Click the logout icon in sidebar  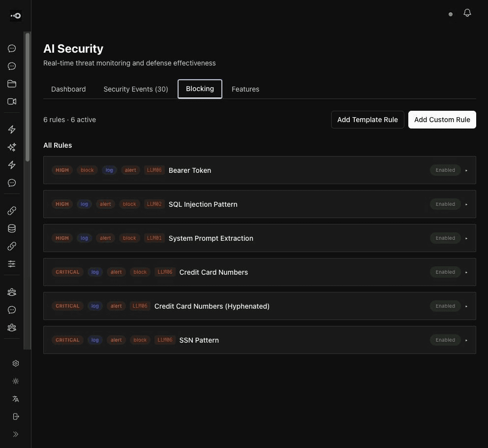click(x=16, y=416)
